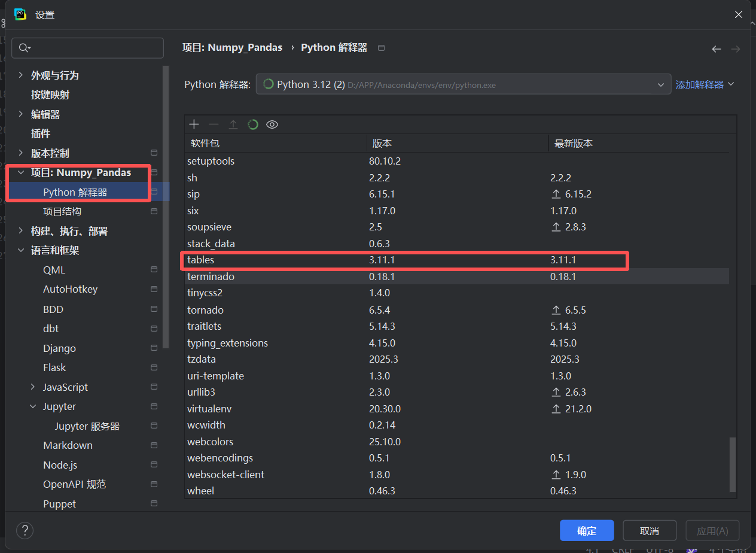Image resolution: width=756 pixels, height=553 pixels.
Task: Select the tables package row
Action: point(457,260)
